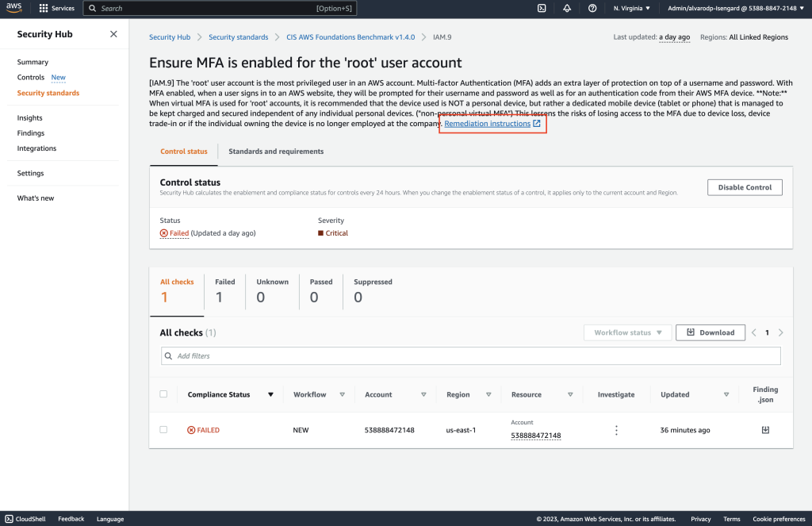Click the red Critical severity indicator
The width and height of the screenshot is (812, 526).
pyautogui.click(x=320, y=233)
